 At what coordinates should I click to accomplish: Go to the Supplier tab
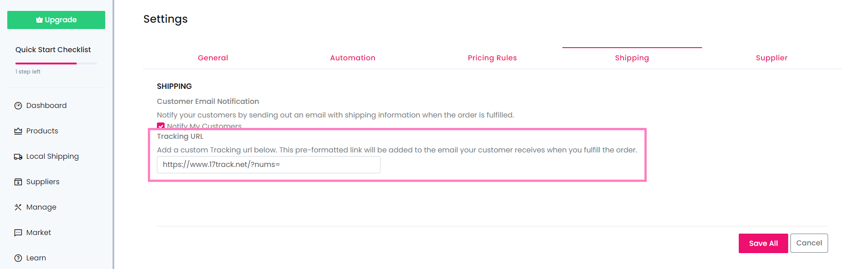(771, 58)
